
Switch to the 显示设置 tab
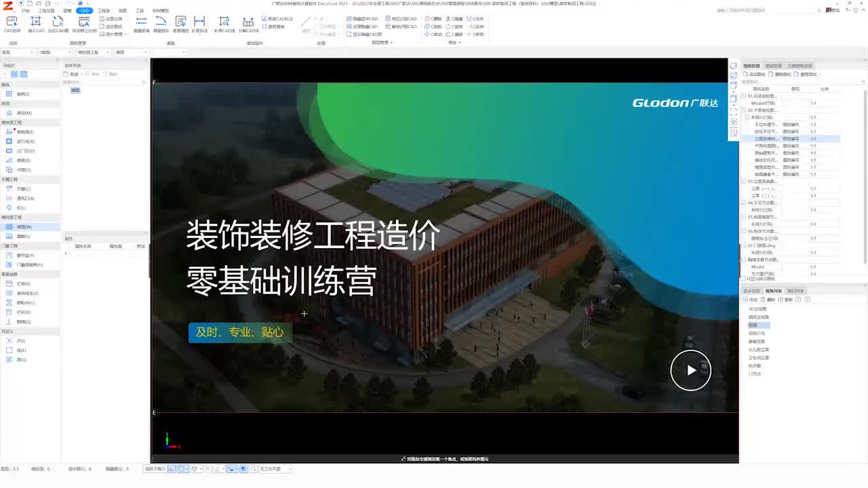[752, 291]
